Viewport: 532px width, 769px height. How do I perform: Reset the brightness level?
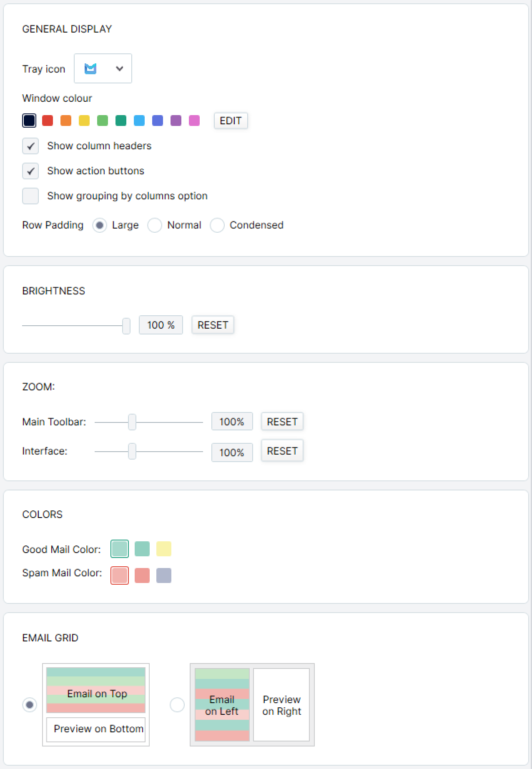click(213, 325)
